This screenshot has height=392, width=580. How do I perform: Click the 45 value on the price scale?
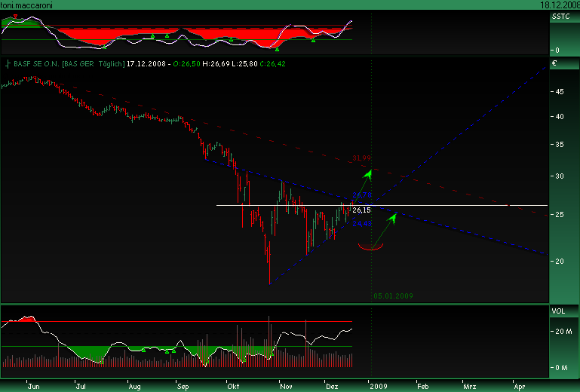click(x=560, y=91)
